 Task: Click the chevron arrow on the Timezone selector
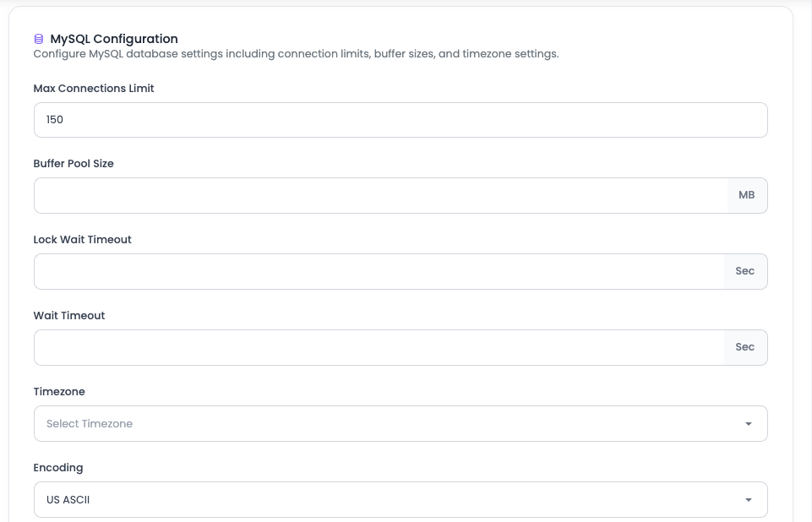(748, 423)
